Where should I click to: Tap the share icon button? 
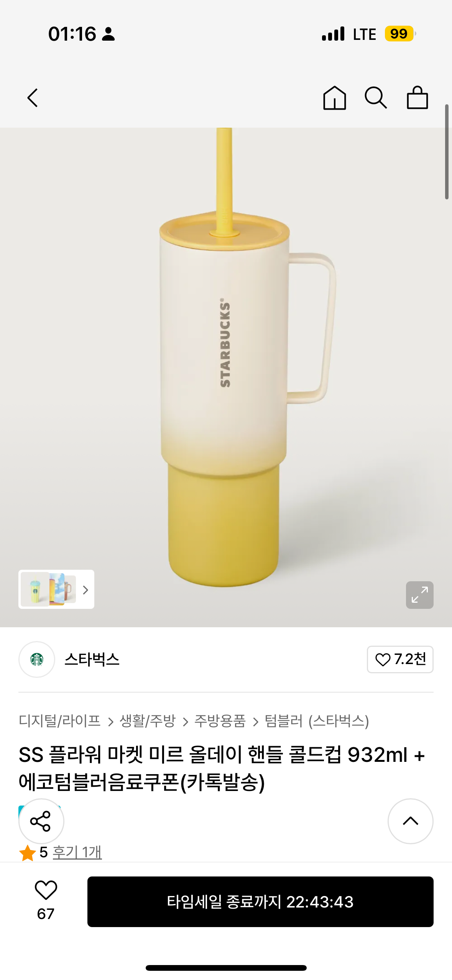coord(41,821)
